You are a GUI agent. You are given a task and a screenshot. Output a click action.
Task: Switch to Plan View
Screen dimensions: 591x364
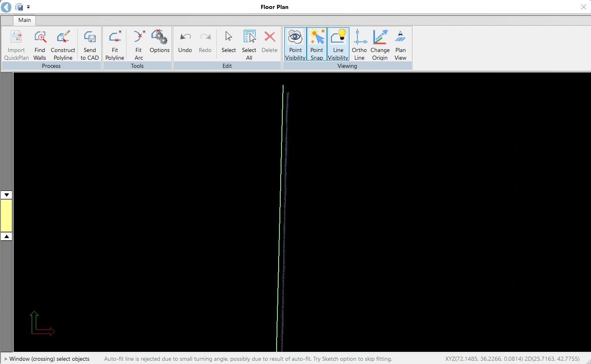click(400, 44)
